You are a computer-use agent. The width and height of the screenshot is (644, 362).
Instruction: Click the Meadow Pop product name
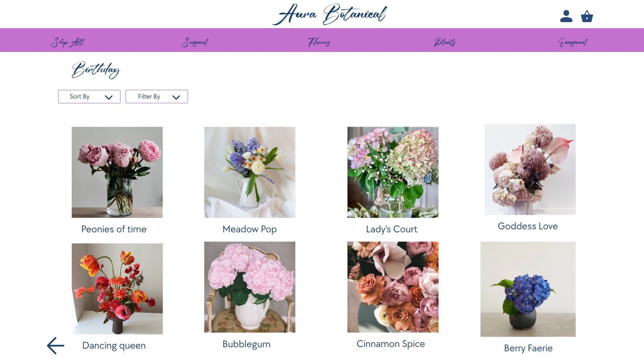(250, 229)
